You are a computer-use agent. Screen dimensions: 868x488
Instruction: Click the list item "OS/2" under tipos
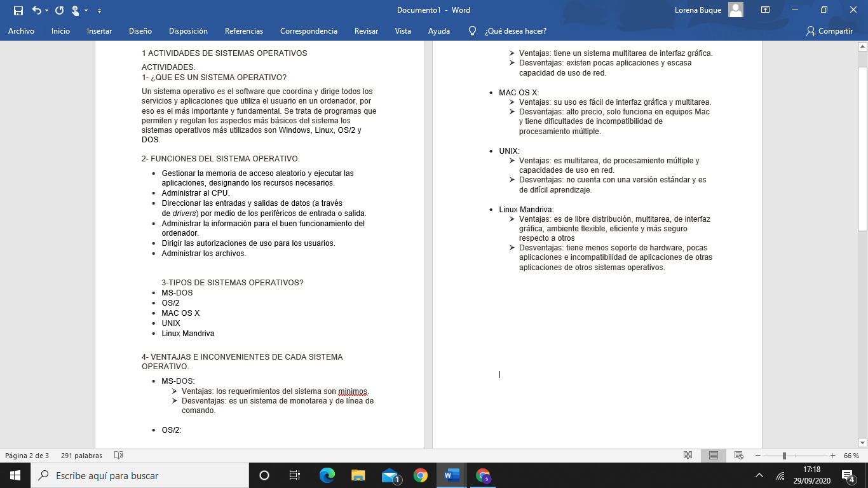170,303
